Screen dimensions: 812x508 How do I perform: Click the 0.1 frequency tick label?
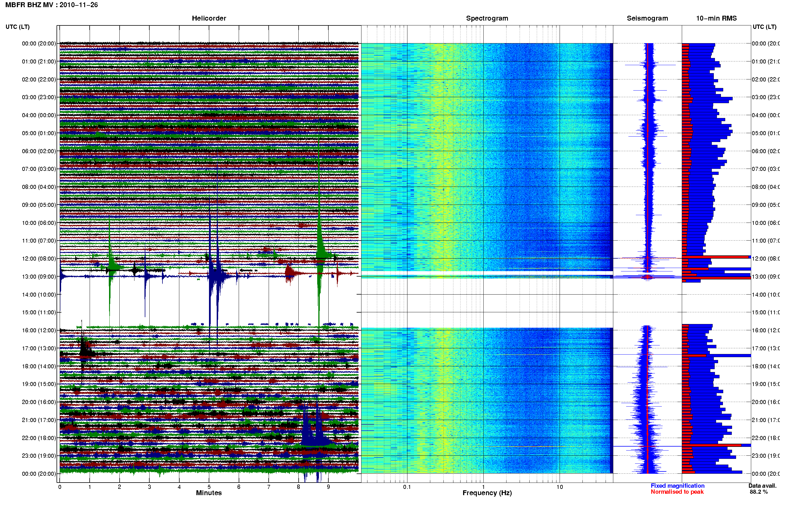[x=407, y=487]
